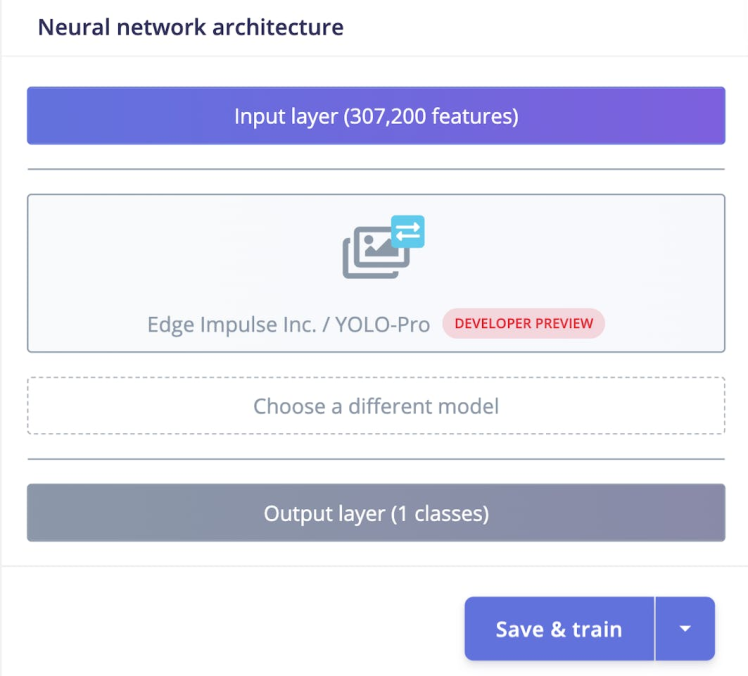Click the stacked images transfer learning icon
This screenshot has height=676, width=748.
click(x=376, y=250)
